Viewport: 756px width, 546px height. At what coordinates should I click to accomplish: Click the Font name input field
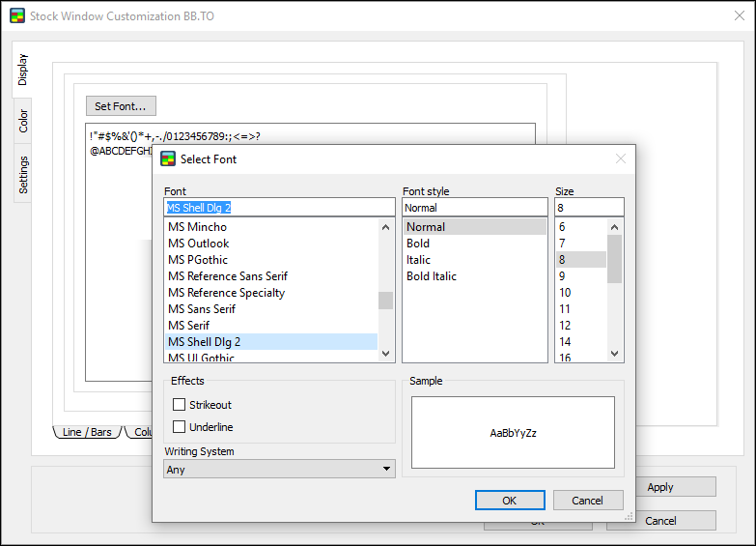(279, 208)
